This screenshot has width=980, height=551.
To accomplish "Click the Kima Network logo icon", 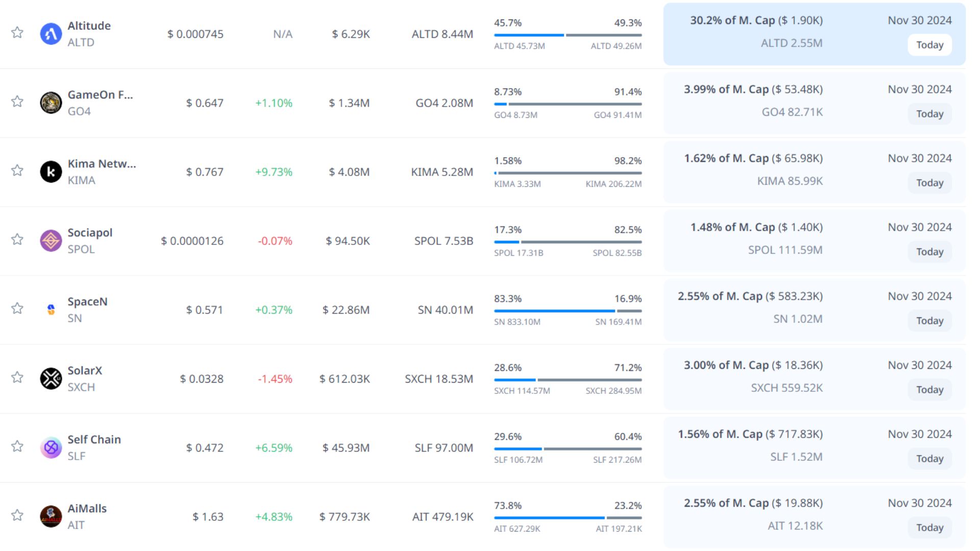I will coord(51,172).
